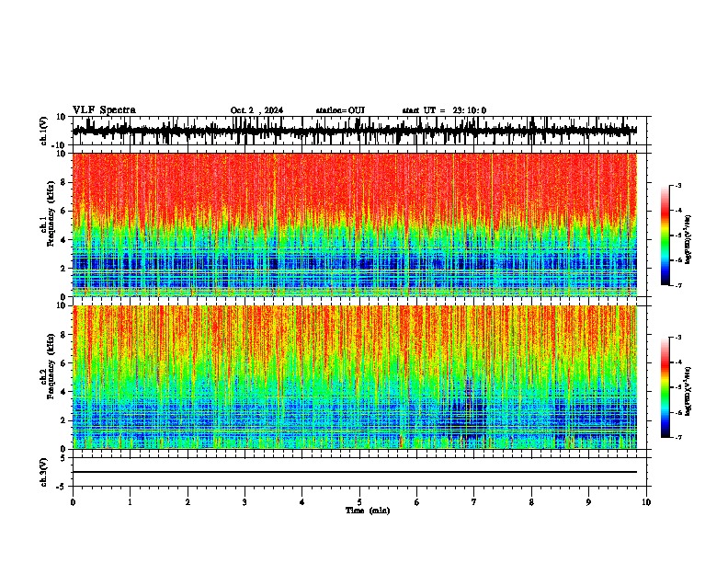Click the flat ch.3 voltage line

point(354,472)
